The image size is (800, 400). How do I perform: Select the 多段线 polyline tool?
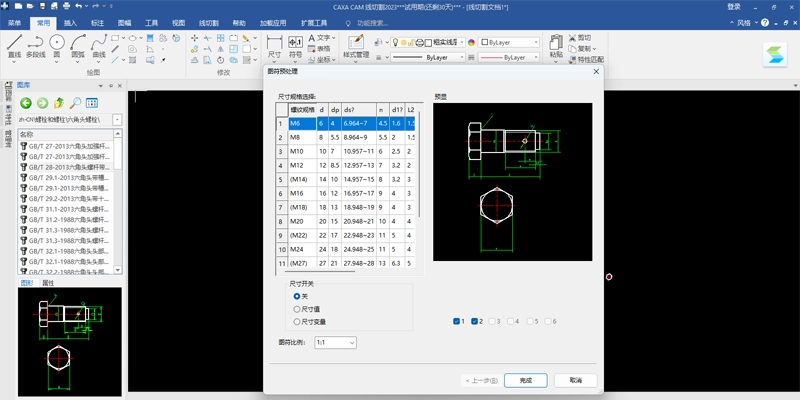coord(36,46)
